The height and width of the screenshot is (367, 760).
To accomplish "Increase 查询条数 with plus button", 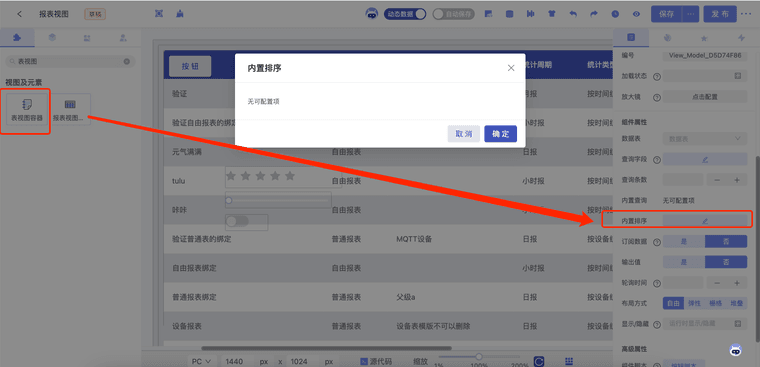I will point(737,180).
